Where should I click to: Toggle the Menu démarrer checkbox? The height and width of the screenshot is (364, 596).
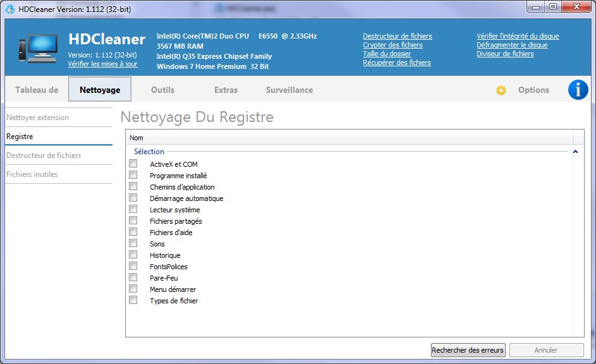(x=133, y=289)
